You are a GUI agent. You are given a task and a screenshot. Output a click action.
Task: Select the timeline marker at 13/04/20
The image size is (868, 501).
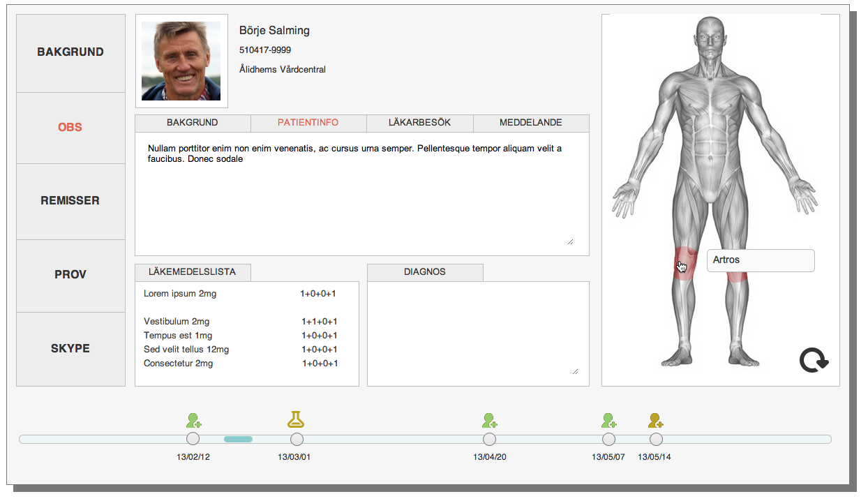(x=490, y=439)
